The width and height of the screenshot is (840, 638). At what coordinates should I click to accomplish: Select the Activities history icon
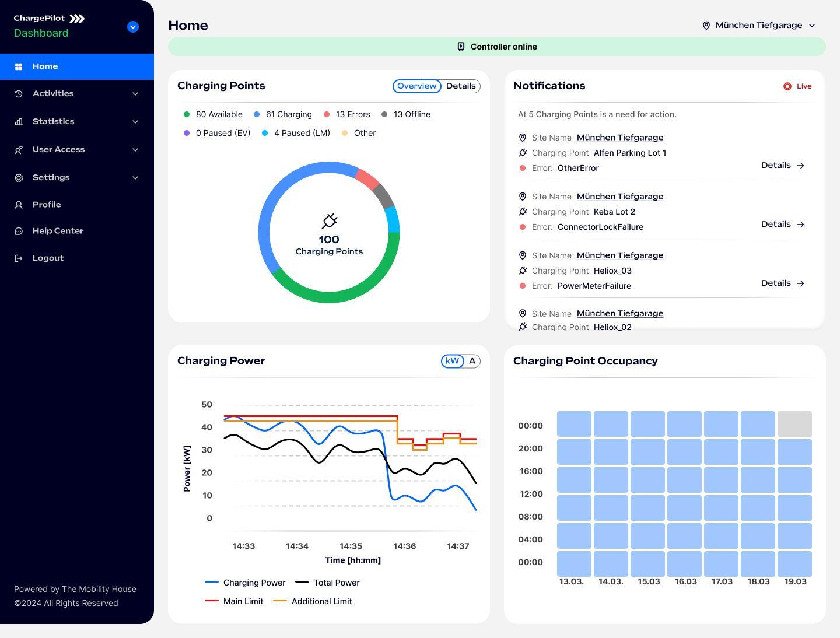coord(18,93)
